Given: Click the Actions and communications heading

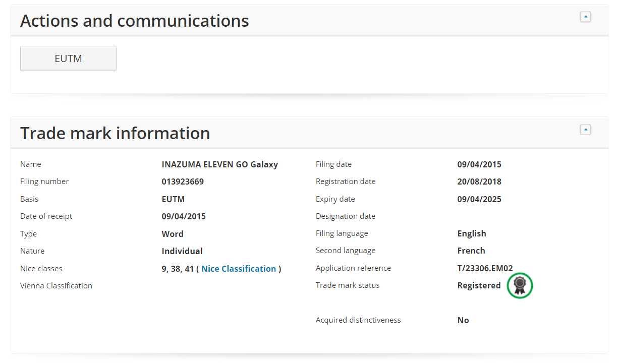Looking at the screenshot, I should (x=135, y=21).
